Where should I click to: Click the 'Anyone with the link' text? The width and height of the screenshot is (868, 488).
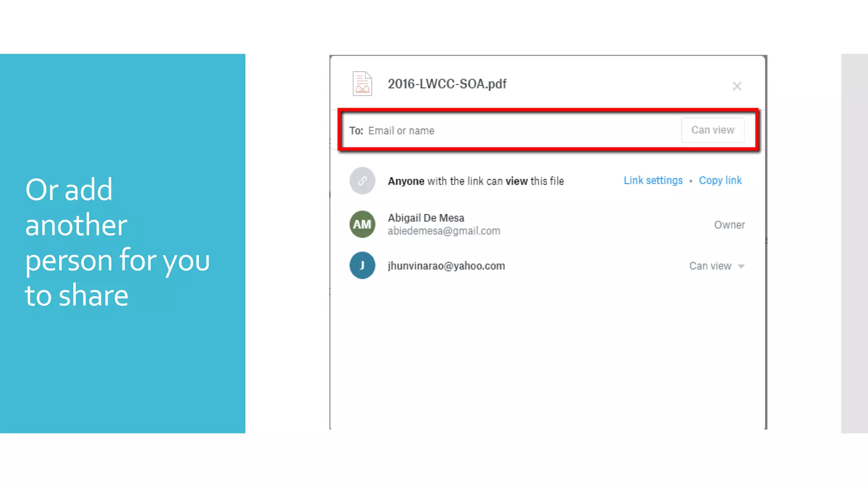tap(476, 181)
